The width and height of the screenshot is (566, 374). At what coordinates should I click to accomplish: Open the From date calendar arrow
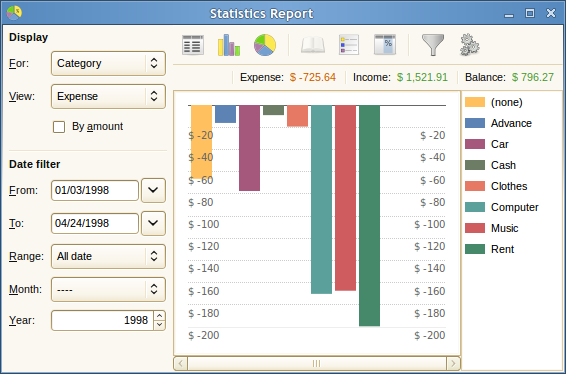pyautogui.click(x=153, y=190)
